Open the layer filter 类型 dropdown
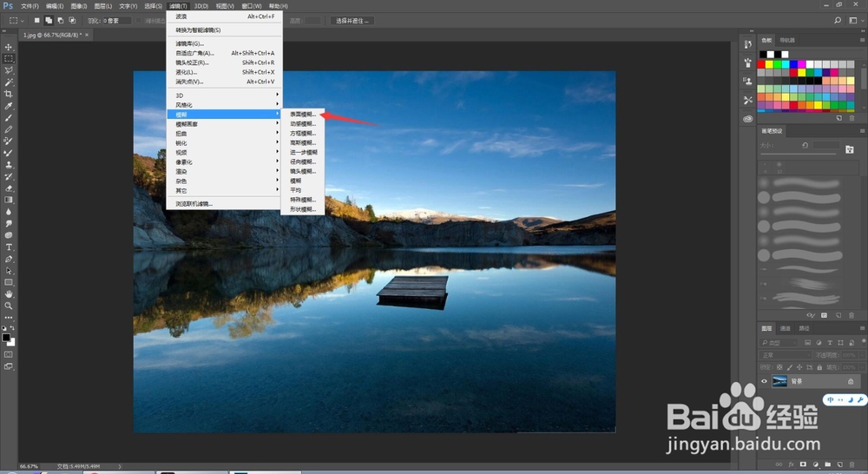 pyautogui.click(x=779, y=343)
